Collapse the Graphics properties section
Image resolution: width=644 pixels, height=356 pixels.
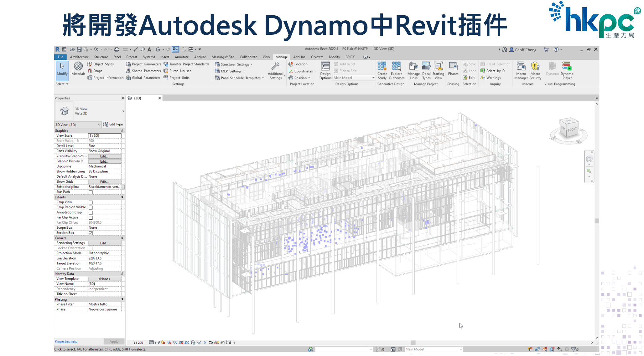pyautogui.click(x=122, y=131)
